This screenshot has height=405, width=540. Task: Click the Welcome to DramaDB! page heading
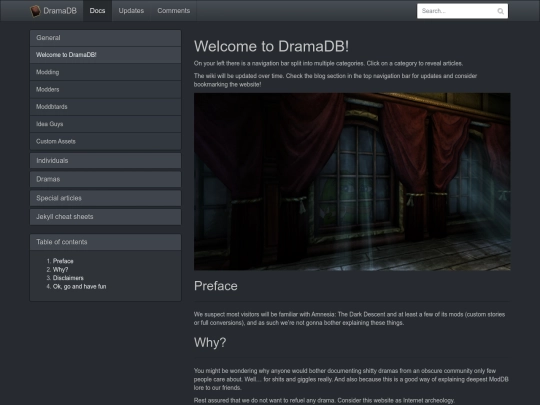tap(271, 46)
